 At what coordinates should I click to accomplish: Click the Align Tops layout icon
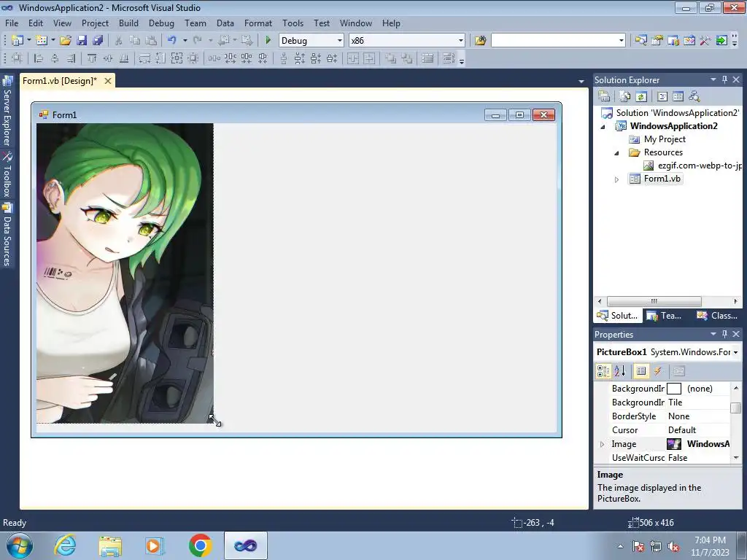tap(92, 58)
